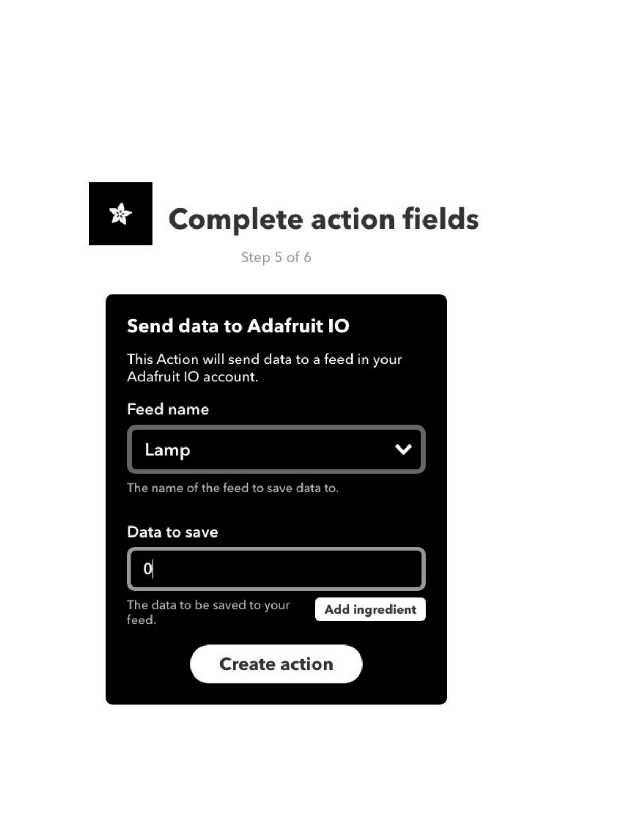Click the word 'fields' in the page heading

point(440,219)
